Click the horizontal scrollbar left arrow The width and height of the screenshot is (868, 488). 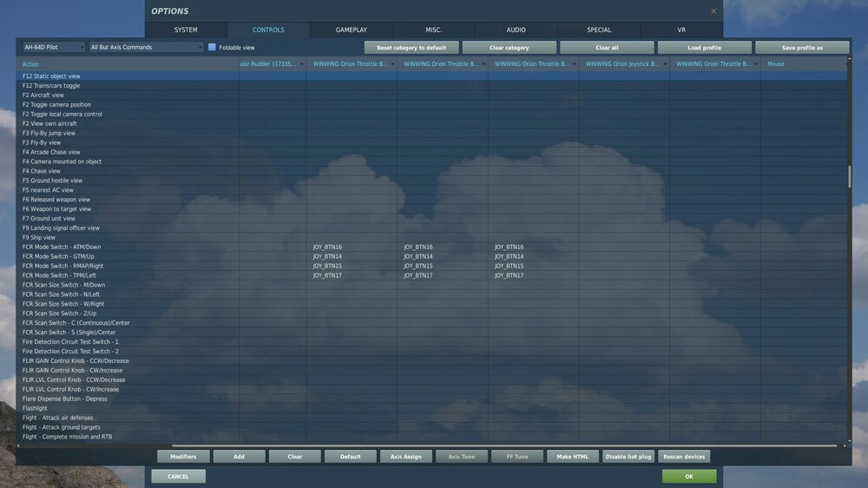pyautogui.click(x=18, y=445)
